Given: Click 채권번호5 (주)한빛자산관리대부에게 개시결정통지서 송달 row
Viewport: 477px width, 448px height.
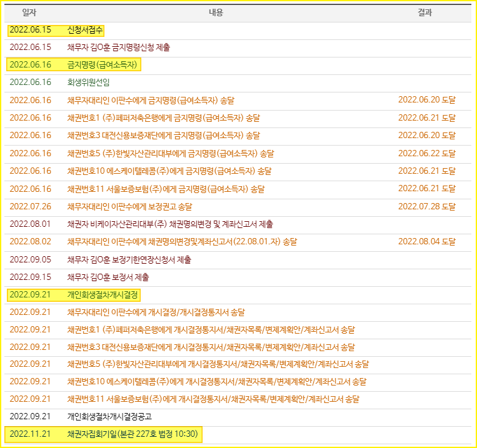Looking at the screenshot, I should point(238,364).
